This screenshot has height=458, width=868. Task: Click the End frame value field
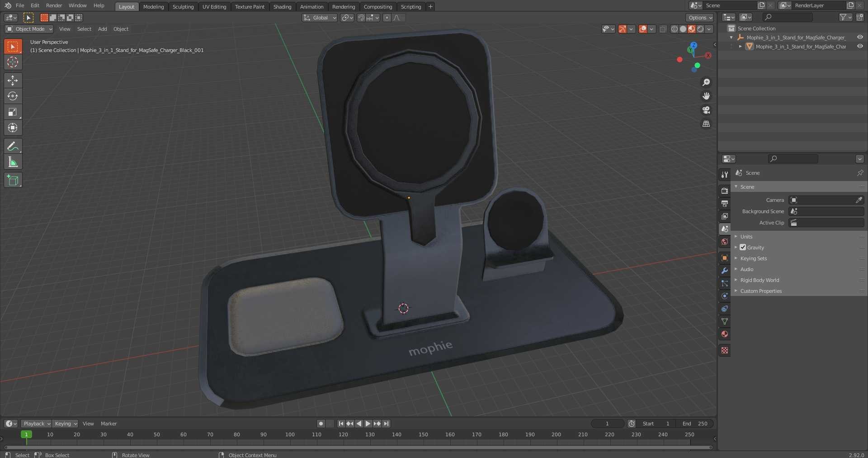695,424
